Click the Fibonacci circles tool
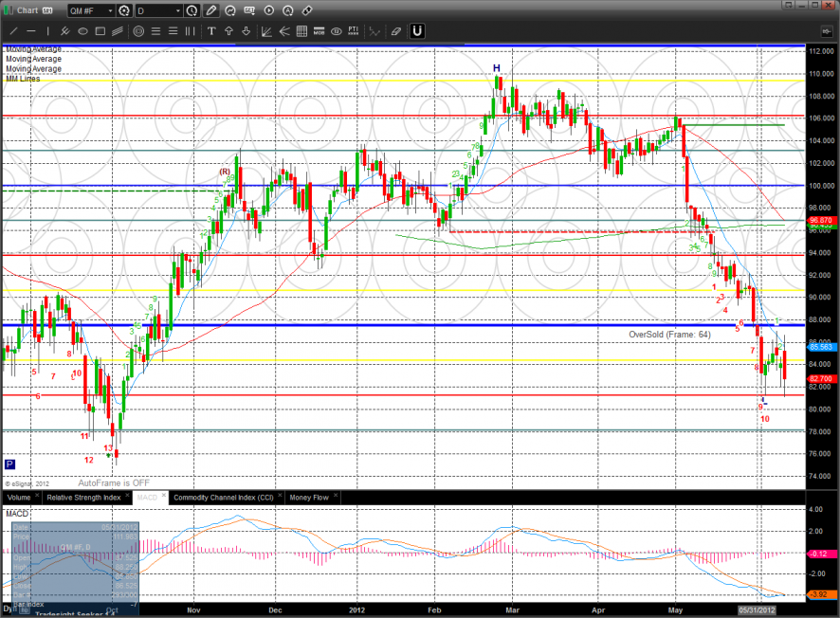This screenshot has height=618, width=840. click(138, 30)
